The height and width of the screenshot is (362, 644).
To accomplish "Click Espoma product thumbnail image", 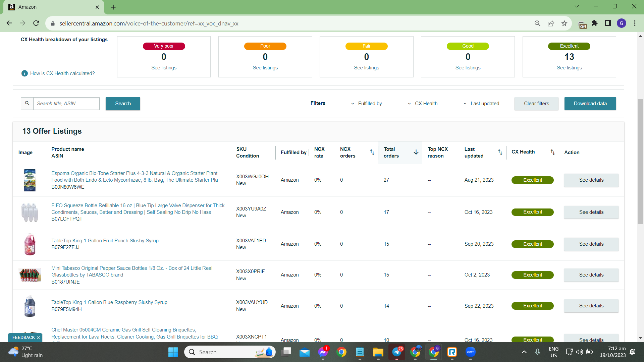I will [x=30, y=180].
